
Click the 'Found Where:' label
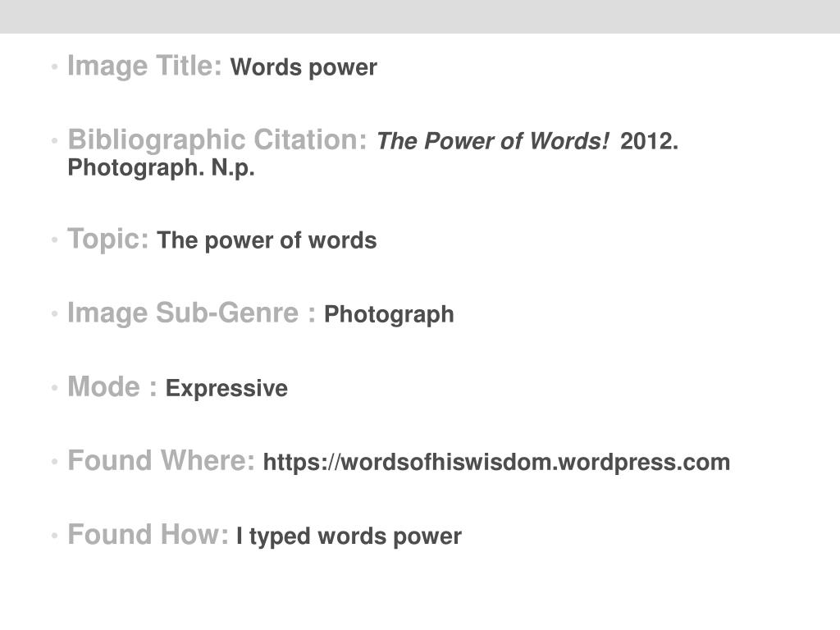(161, 461)
